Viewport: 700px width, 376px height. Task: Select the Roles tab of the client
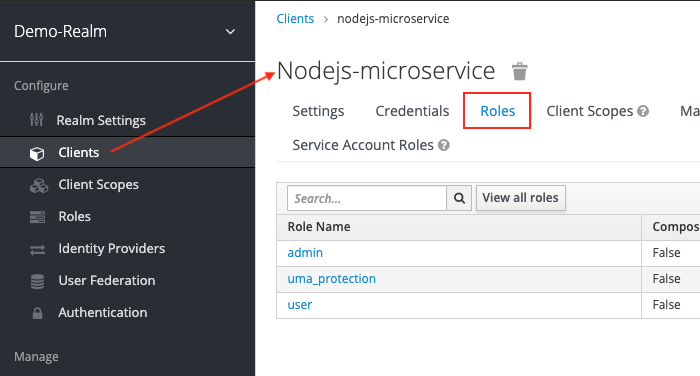point(497,111)
